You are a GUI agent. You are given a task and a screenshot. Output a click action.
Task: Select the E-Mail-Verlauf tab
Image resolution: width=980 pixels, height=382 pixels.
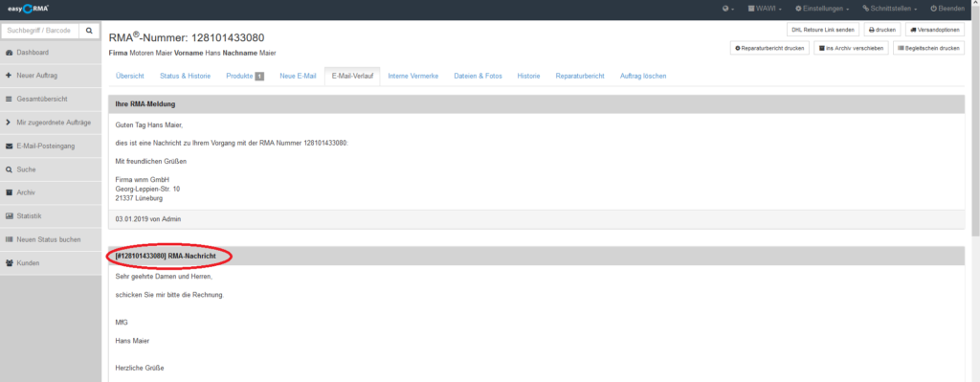352,76
